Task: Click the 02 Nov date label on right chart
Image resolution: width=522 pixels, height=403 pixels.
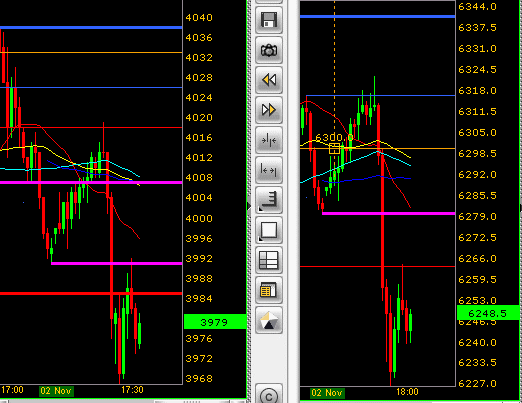Action: pyautogui.click(x=327, y=393)
